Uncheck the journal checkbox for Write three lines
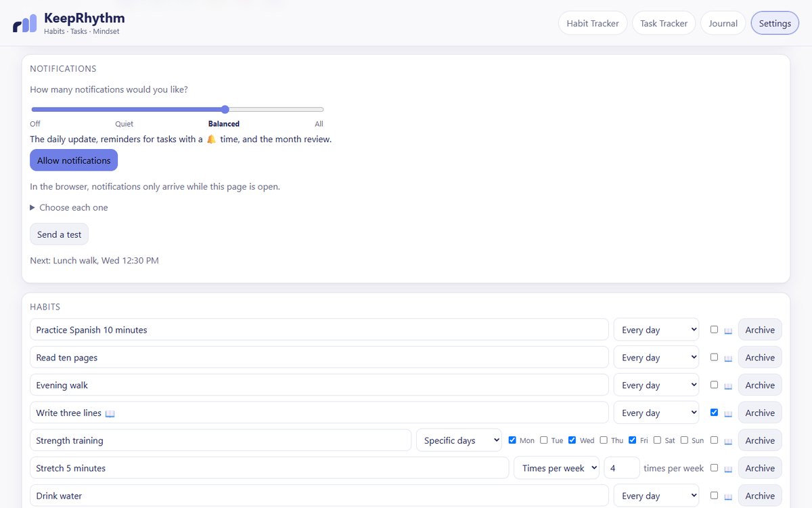The height and width of the screenshot is (508, 812). coord(714,412)
